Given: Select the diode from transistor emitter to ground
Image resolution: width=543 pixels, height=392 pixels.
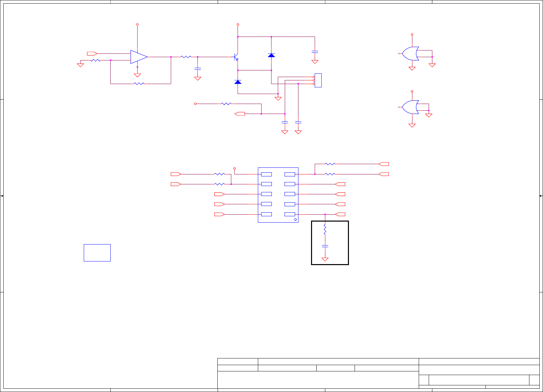Looking at the screenshot, I should coord(238,82).
